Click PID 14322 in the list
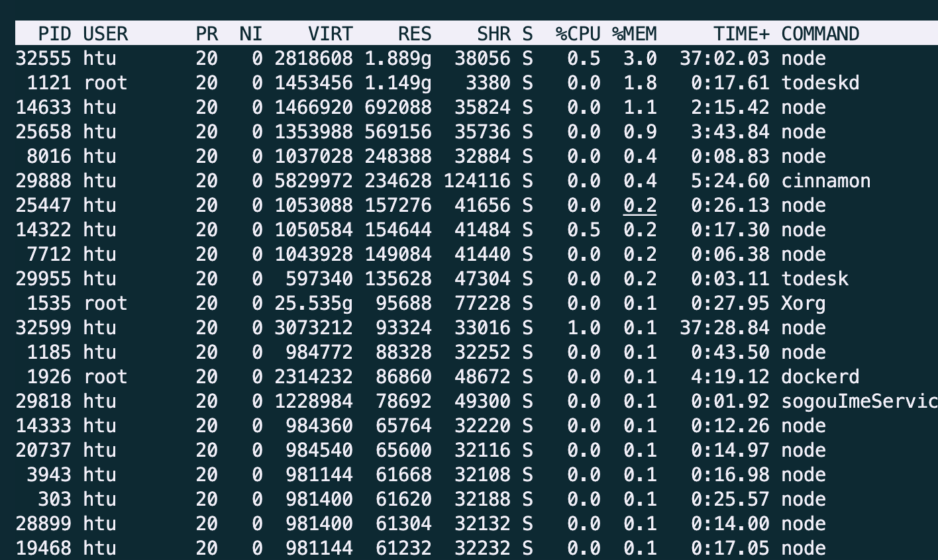Screen dimensions: 938x560 43,230
